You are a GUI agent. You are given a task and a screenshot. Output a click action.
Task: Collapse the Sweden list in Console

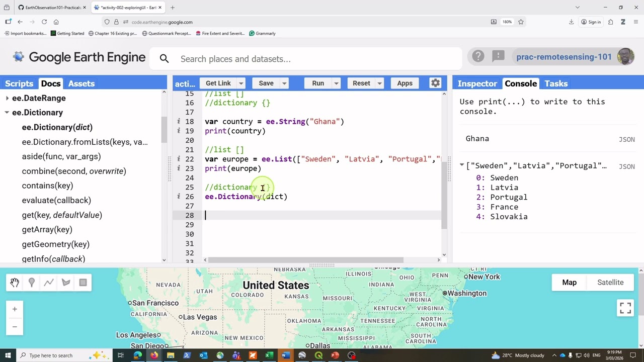point(462,165)
